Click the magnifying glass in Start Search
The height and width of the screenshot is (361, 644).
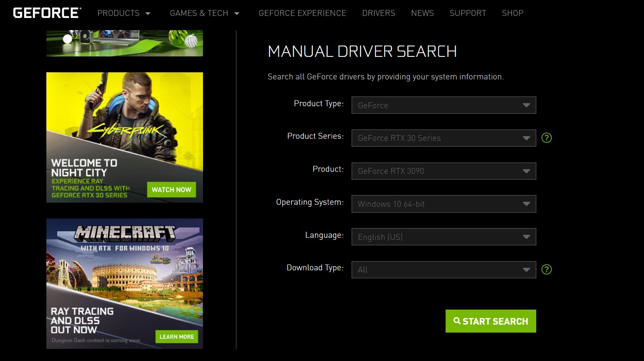coord(457,321)
